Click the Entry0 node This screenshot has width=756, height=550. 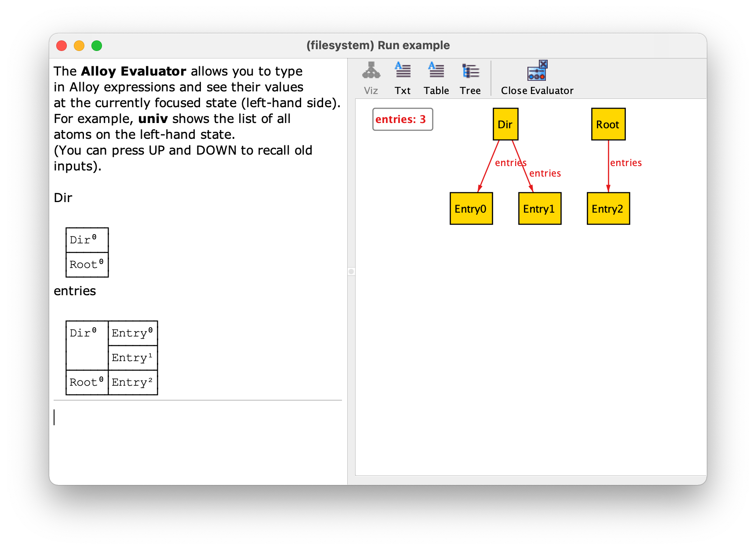(x=471, y=209)
